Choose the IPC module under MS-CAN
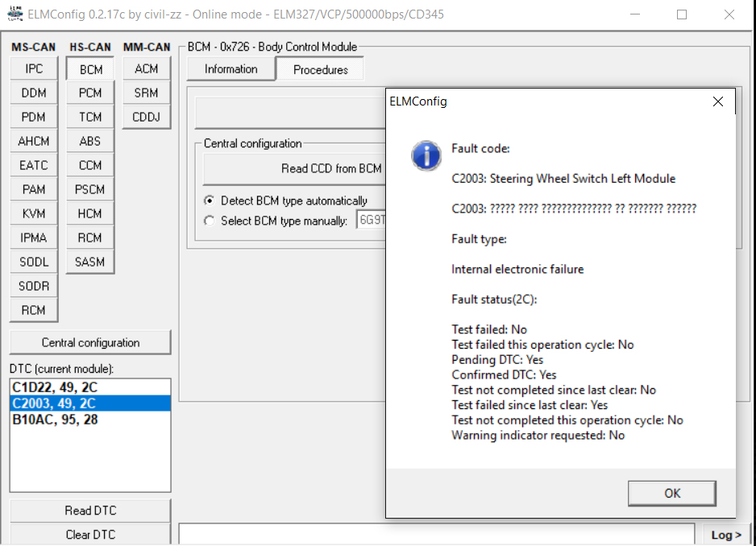 click(x=34, y=69)
